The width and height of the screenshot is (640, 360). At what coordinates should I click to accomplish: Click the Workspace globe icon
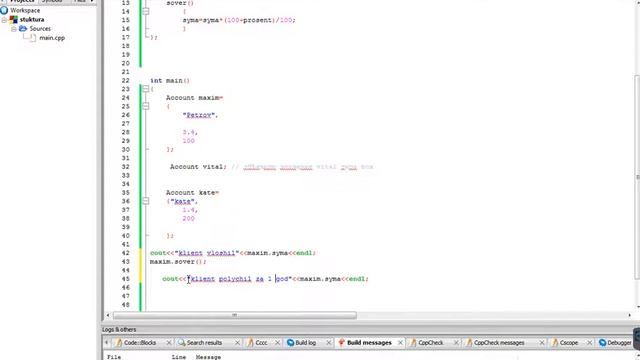[4, 10]
